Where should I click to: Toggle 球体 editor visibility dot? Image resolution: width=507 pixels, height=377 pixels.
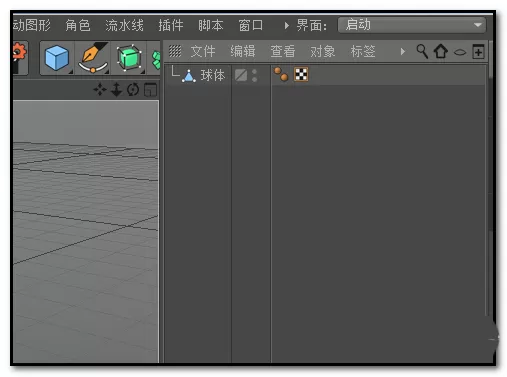pos(255,71)
